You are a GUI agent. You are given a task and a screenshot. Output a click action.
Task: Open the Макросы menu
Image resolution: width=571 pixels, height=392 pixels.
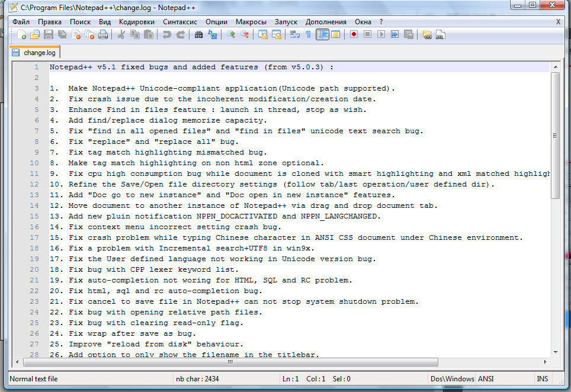pyautogui.click(x=251, y=22)
